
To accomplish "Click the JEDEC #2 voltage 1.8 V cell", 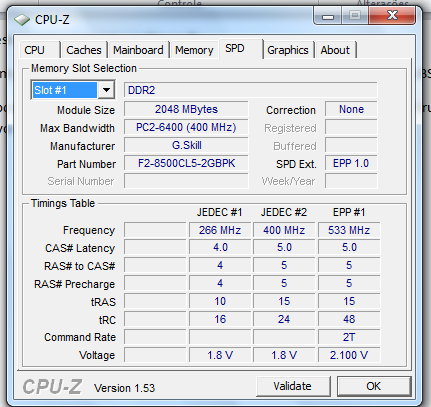I will tap(284, 355).
